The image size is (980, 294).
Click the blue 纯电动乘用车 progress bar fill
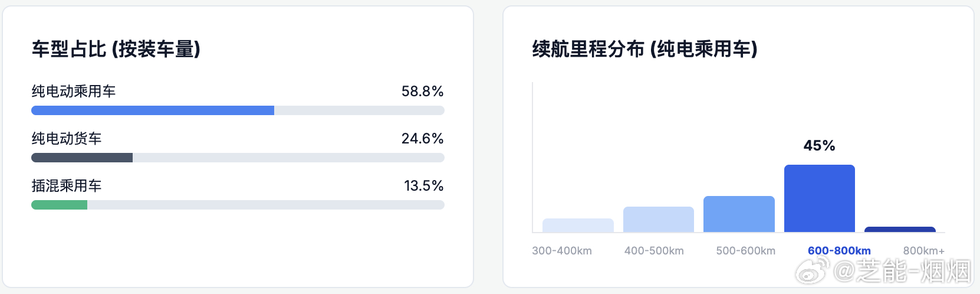click(x=152, y=110)
